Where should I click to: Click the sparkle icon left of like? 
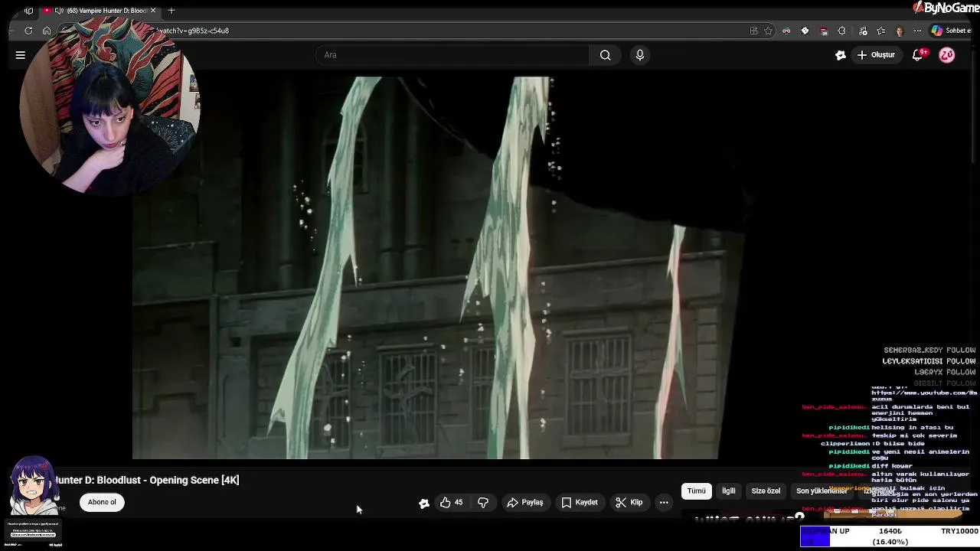[x=423, y=503]
